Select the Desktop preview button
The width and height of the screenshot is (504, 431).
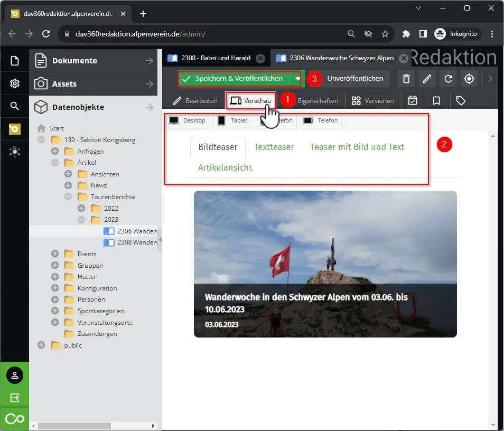click(188, 120)
